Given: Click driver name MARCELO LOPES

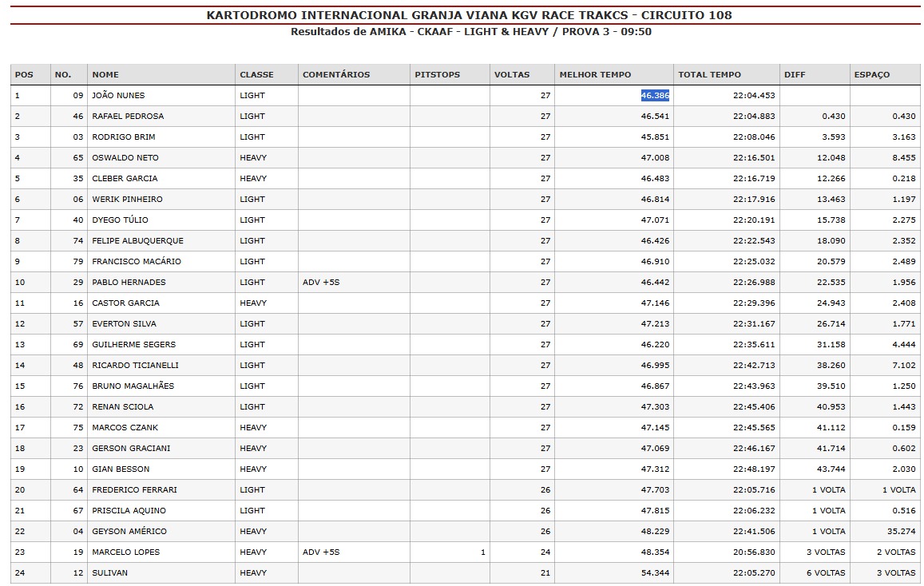Looking at the screenshot, I should 125,552.
